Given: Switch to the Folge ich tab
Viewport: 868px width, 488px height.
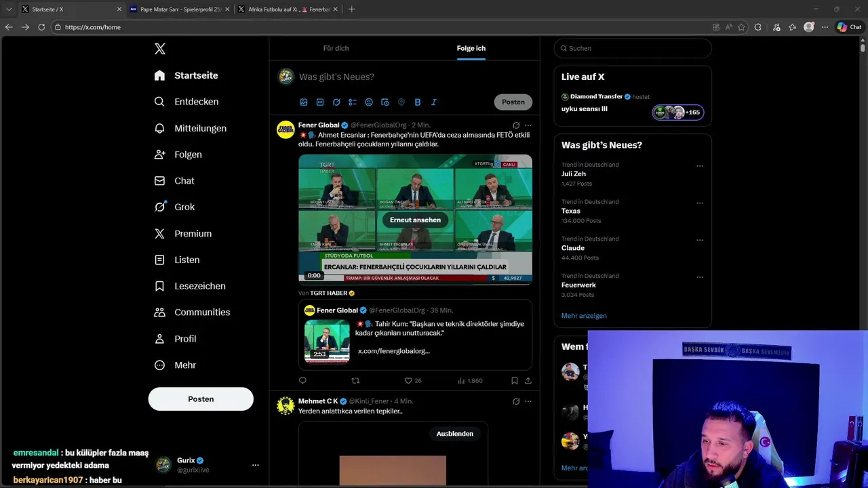Looking at the screenshot, I should coord(471,48).
